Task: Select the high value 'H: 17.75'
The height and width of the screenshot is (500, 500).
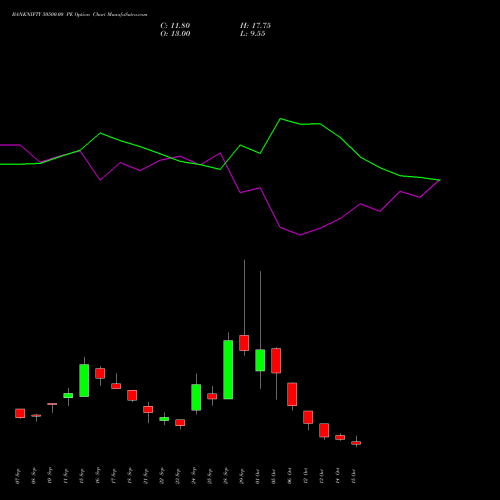Action: tap(255, 26)
